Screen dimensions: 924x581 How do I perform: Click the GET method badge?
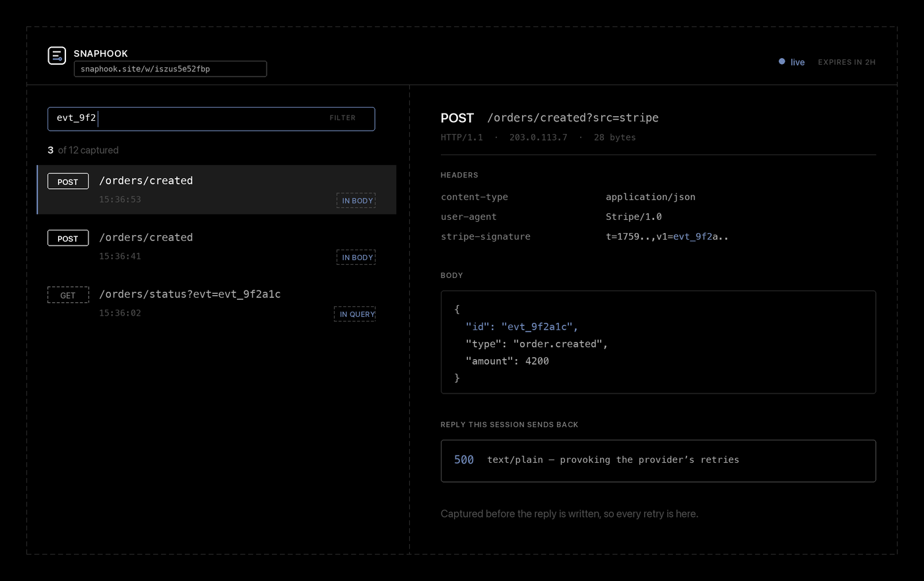pyautogui.click(x=68, y=295)
